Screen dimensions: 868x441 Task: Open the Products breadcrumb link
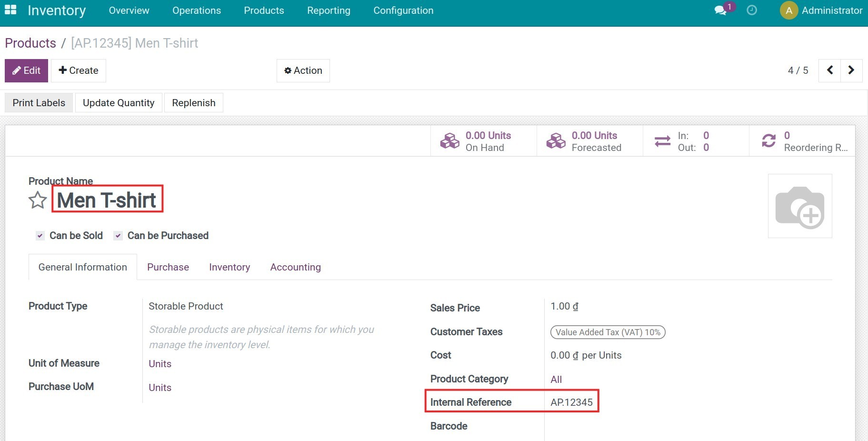click(30, 43)
